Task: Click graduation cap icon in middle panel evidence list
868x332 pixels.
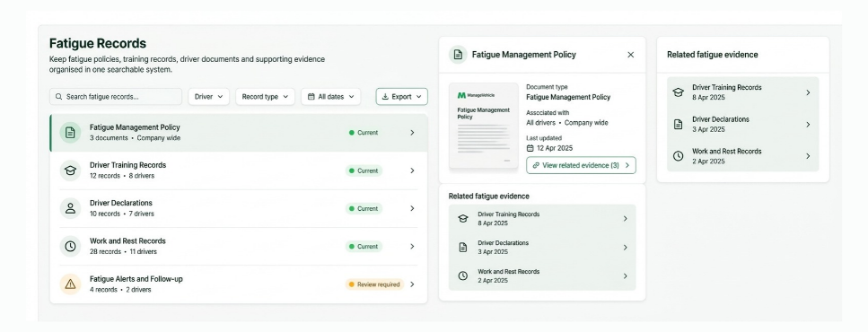Action: click(x=463, y=219)
